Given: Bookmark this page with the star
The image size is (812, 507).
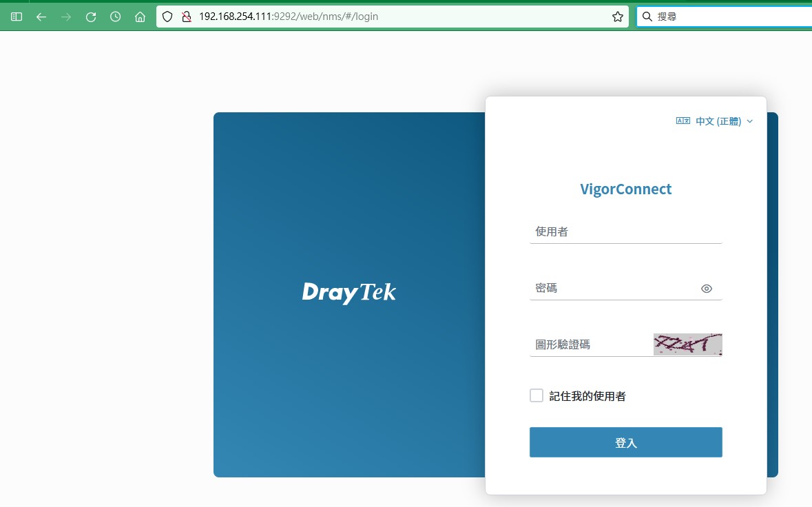Looking at the screenshot, I should click(x=617, y=17).
